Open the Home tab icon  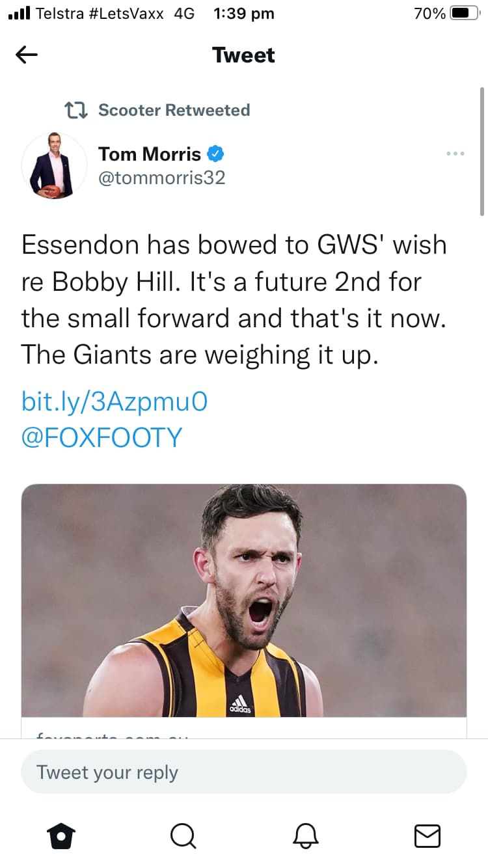(x=62, y=835)
